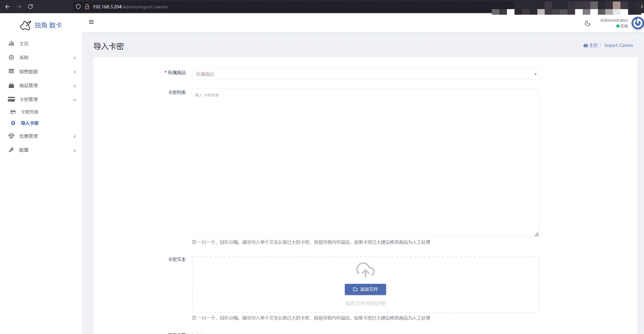
Task: Open 主页 in the sidebar
Action: (x=24, y=44)
